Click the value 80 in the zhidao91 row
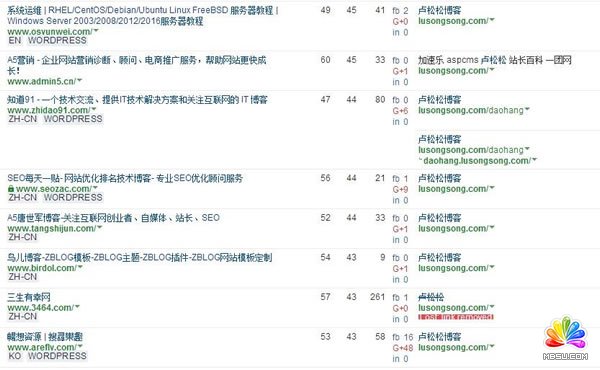The height and width of the screenshot is (370, 600). point(380,100)
